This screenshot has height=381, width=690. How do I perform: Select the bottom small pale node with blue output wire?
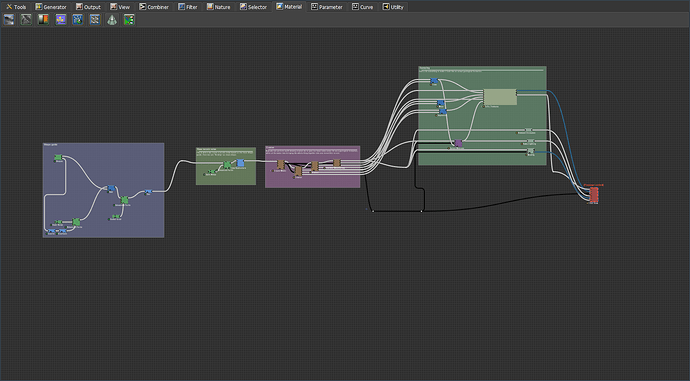[530, 151]
